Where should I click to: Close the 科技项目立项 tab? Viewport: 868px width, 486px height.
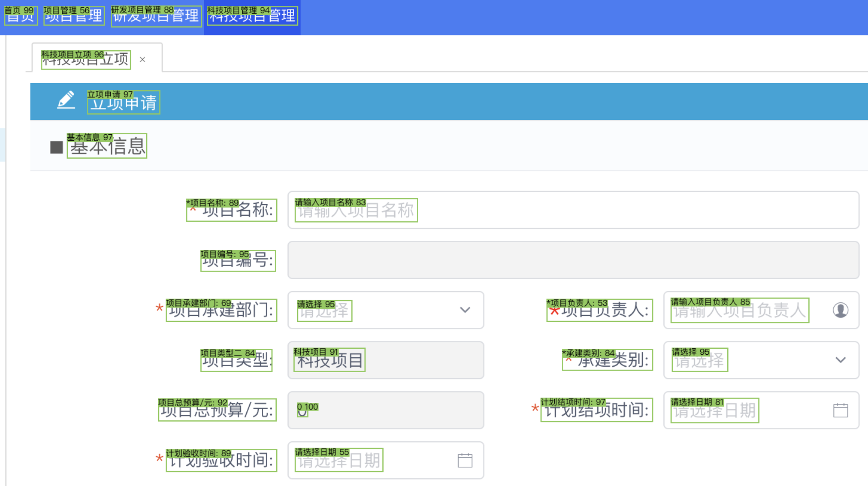(142, 60)
